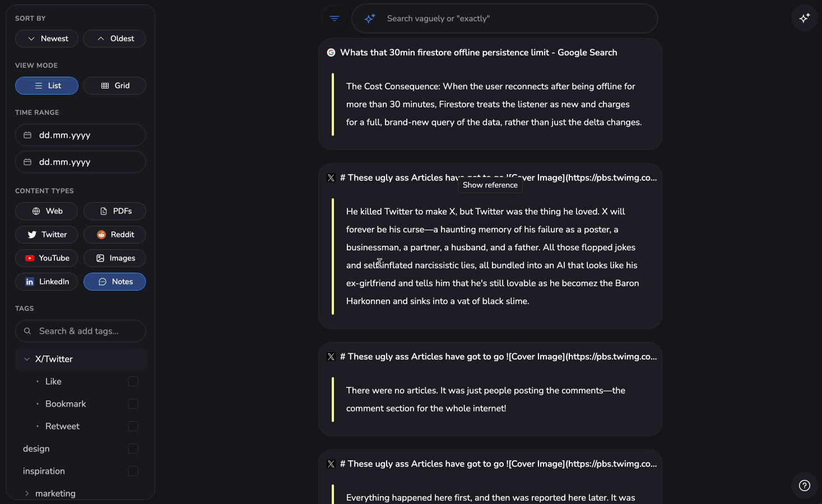Viewport: 822px width, 504px height.
Task: Filter by LinkedIn content type
Action: [47, 282]
